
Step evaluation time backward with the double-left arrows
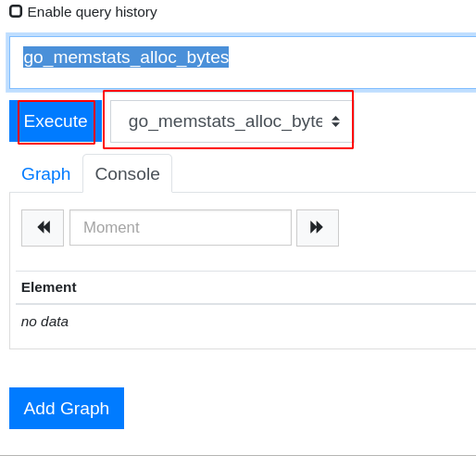point(43,228)
